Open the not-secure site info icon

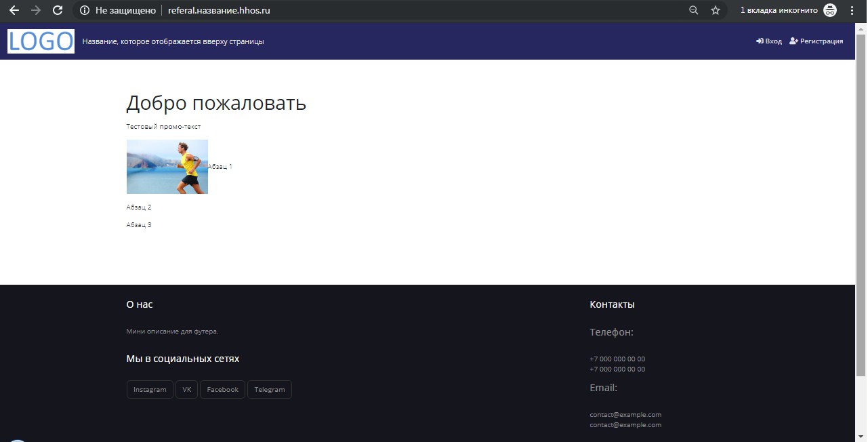(x=85, y=10)
